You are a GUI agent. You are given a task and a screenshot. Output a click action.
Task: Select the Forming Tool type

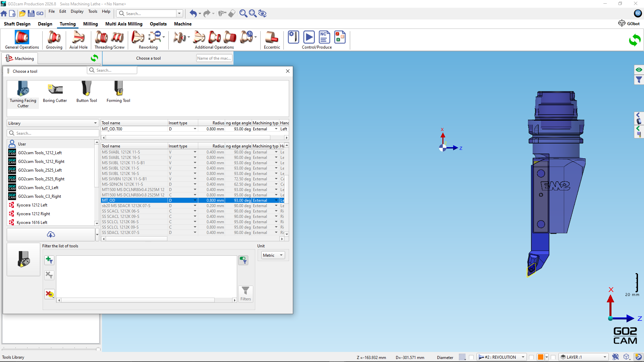coord(118,92)
